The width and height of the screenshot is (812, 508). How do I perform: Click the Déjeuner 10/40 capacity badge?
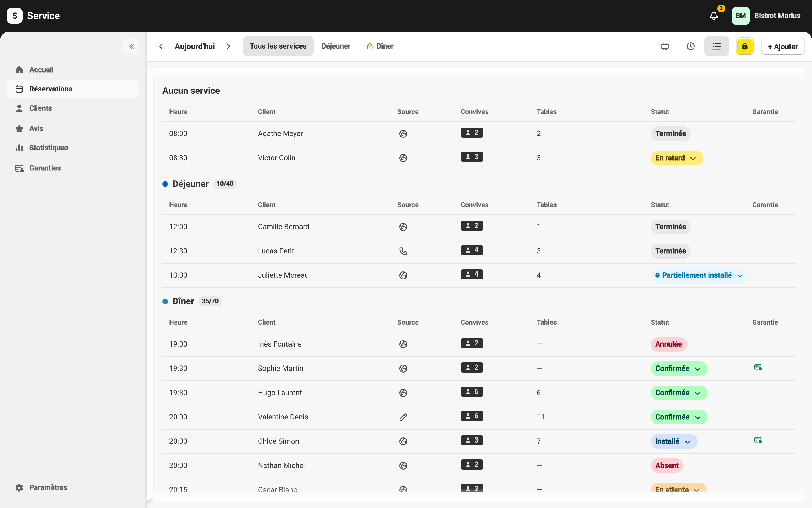pos(225,184)
